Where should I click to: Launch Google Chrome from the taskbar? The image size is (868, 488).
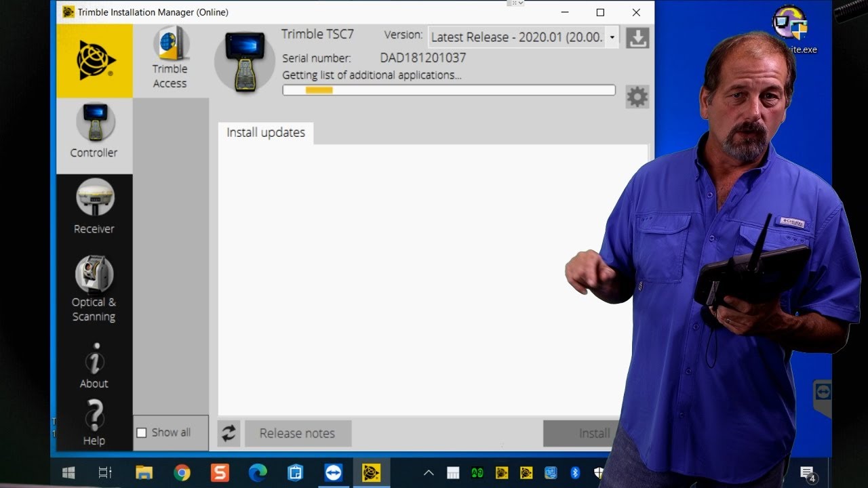pos(182,473)
